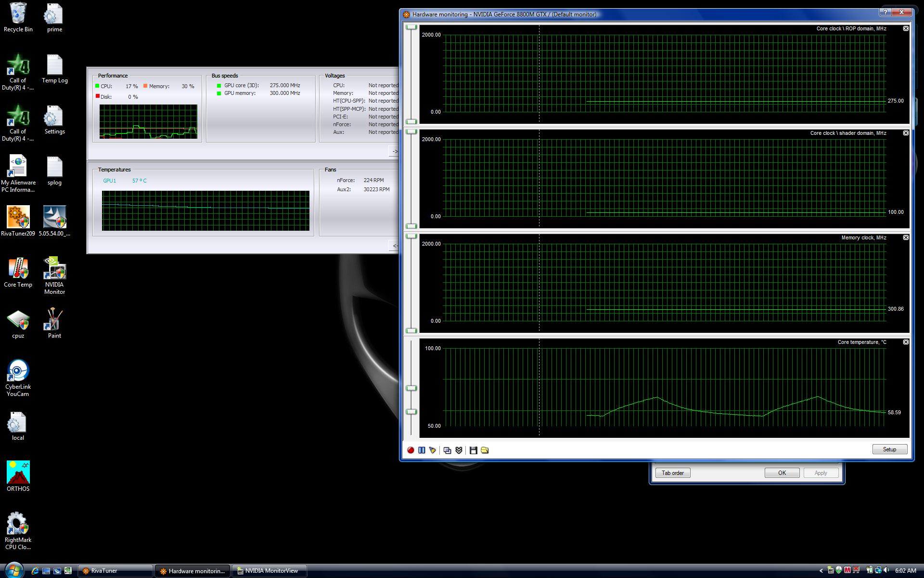
Task: Click the Tab order button
Action: (x=673, y=473)
